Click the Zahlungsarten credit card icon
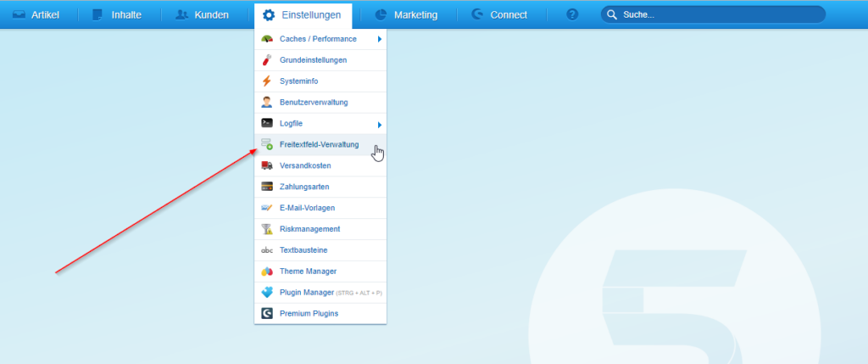This screenshot has height=364, width=868. click(267, 187)
